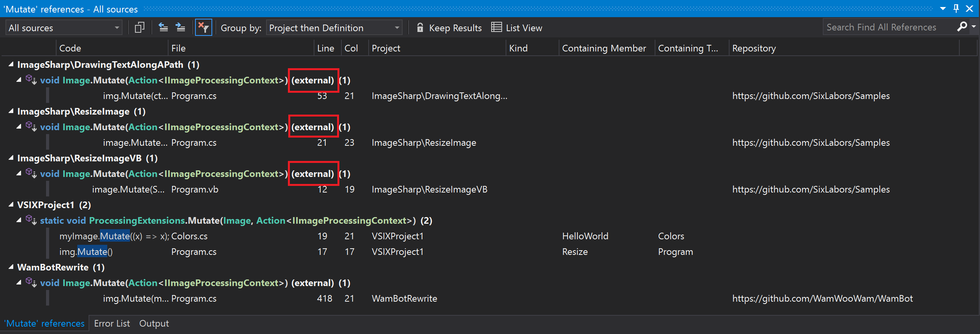Toggle the clear all filters button

[203, 28]
